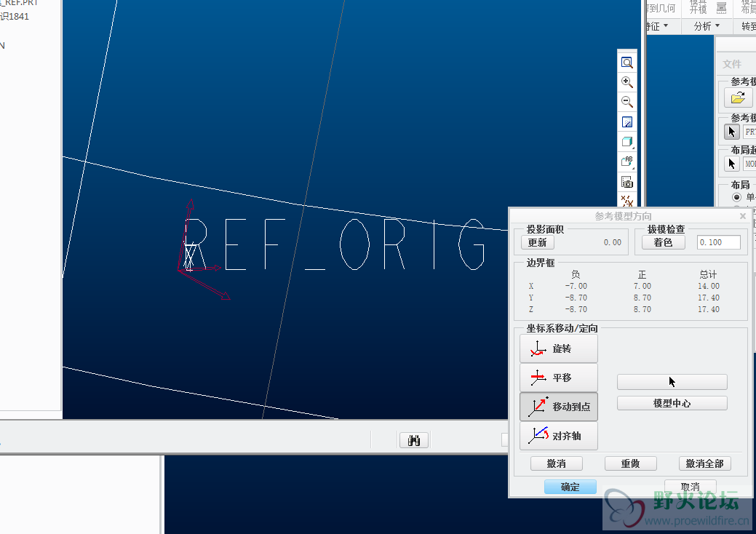Click the 更新 update button

(x=538, y=242)
